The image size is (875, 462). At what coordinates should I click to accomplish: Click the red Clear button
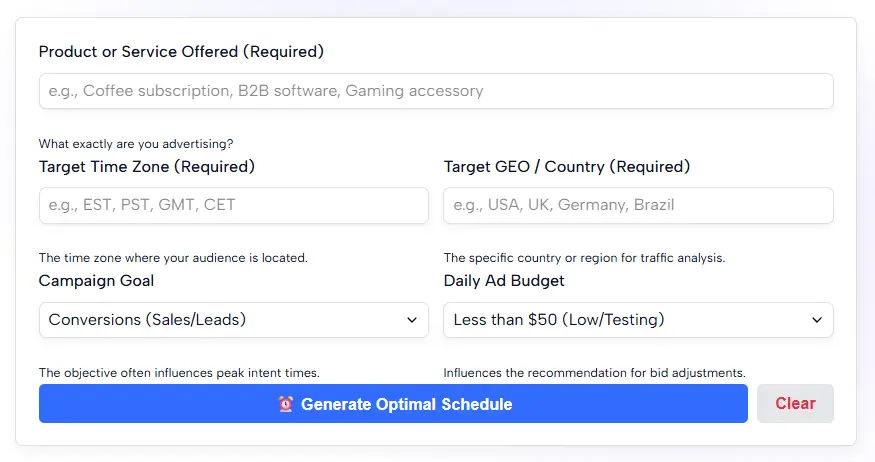coord(795,403)
